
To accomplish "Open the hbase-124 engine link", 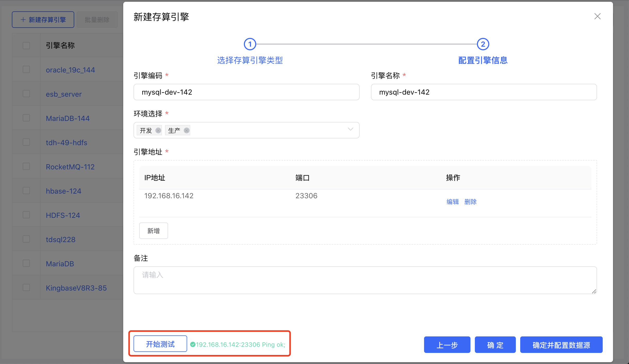I will 63,191.
